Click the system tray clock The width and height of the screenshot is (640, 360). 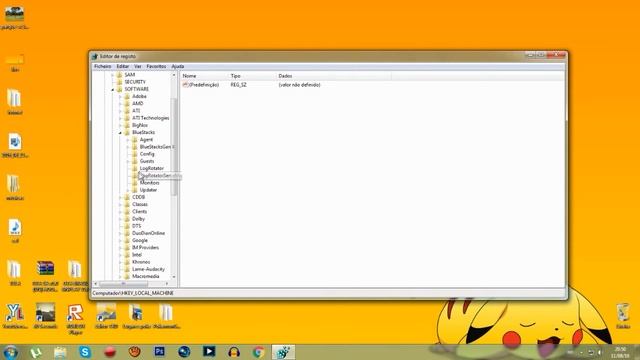coord(620,352)
